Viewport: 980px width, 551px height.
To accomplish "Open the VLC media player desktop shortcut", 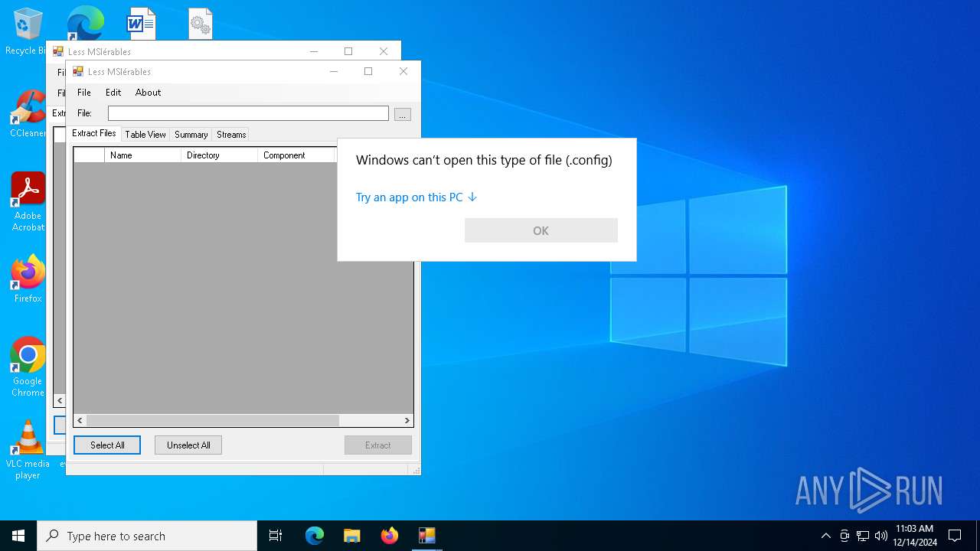I will (x=28, y=450).
